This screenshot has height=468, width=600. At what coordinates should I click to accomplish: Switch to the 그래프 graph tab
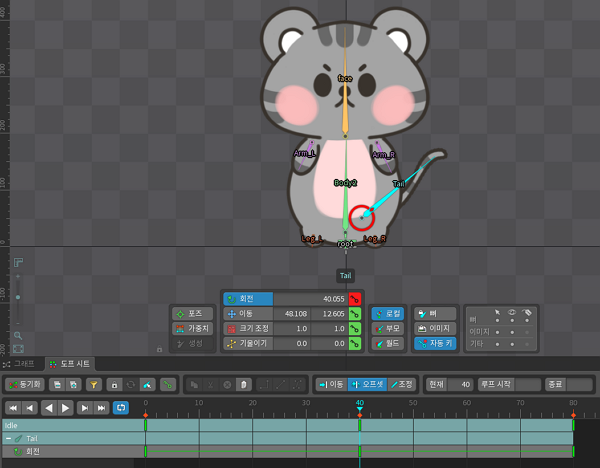(20, 364)
